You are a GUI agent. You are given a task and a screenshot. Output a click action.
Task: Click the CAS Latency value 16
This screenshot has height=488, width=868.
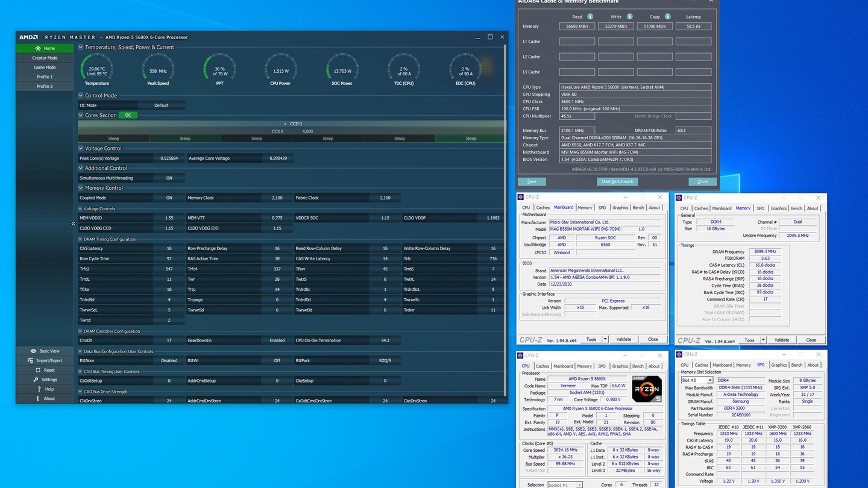(x=169, y=248)
